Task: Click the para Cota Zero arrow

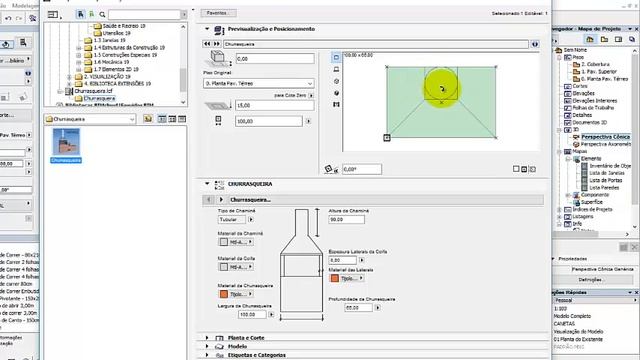Action: tap(311, 96)
